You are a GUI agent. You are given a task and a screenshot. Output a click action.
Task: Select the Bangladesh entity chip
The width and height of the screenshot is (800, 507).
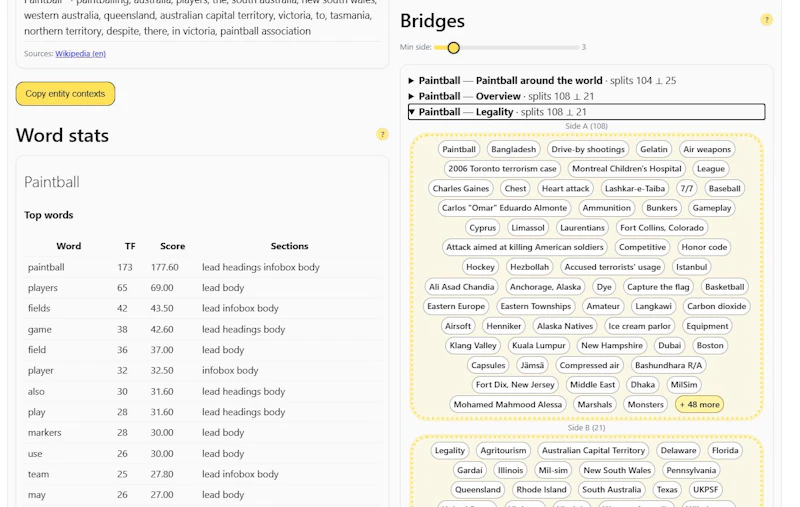pos(513,149)
